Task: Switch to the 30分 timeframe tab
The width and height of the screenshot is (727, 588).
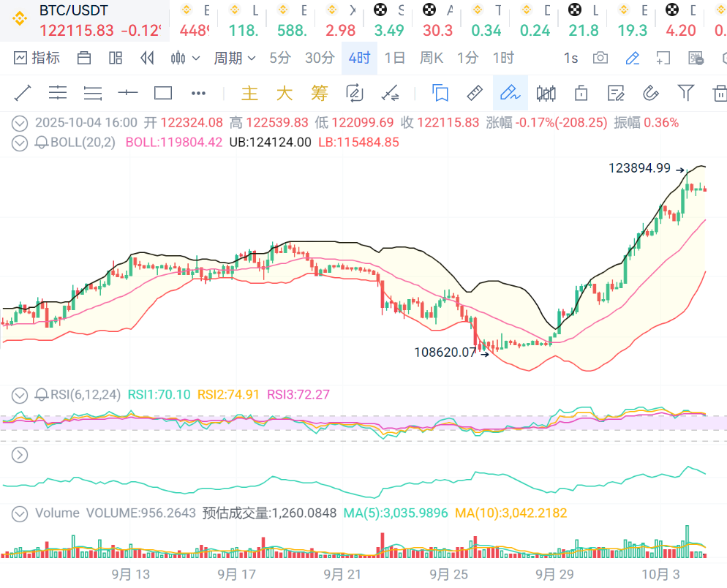Action: pyautogui.click(x=320, y=58)
